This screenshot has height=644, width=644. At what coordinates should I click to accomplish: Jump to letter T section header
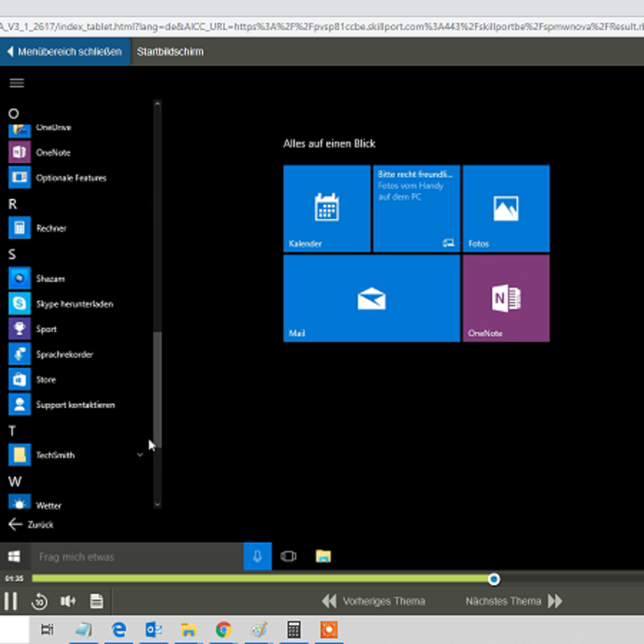[12, 431]
